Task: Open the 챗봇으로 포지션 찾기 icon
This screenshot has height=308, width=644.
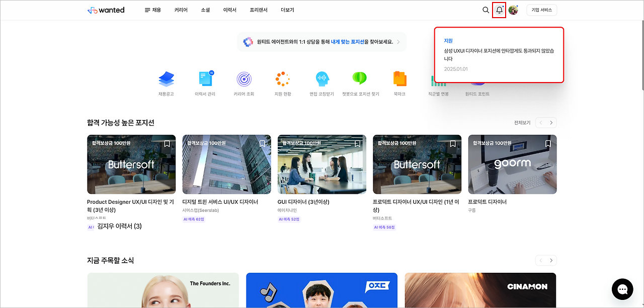Action: (x=360, y=79)
